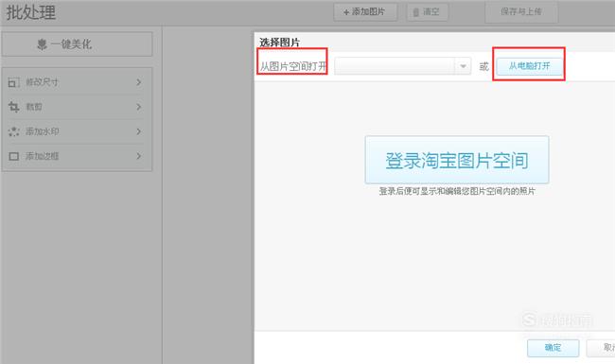This screenshot has width=615, height=364.
Task: Click the 登录后便可显示和编辑您图片空间内的照片 hint text
Action: click(x=457, y=191)
